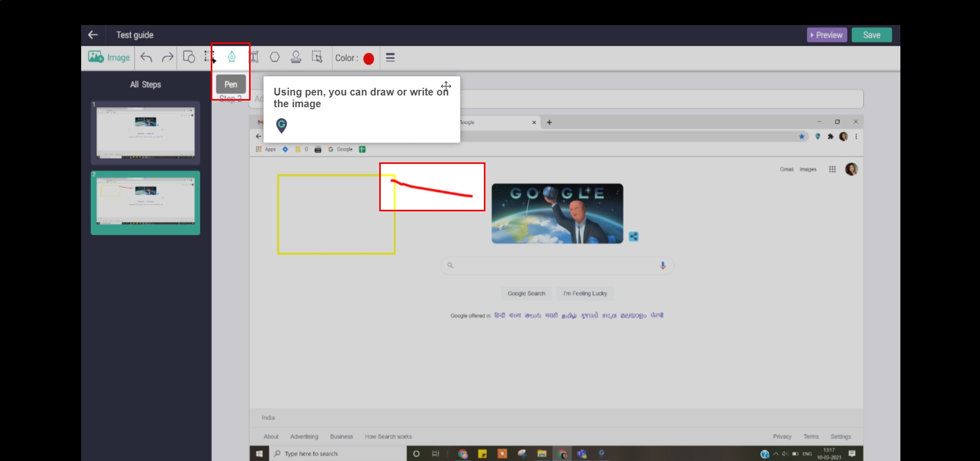Choose the dotted rectangle crop tool

(x=209, y=57)
